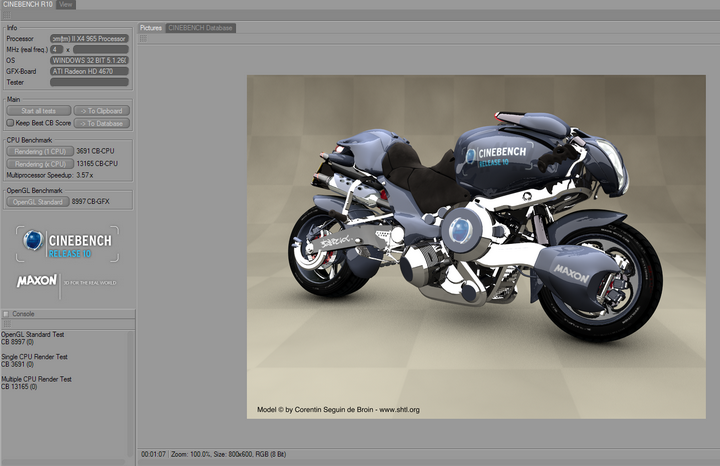Image resolution: width=720 pixels, height=466 pixels.
Task: Enable Keep Best CB Score checkbox
Action: click(10, 123)
